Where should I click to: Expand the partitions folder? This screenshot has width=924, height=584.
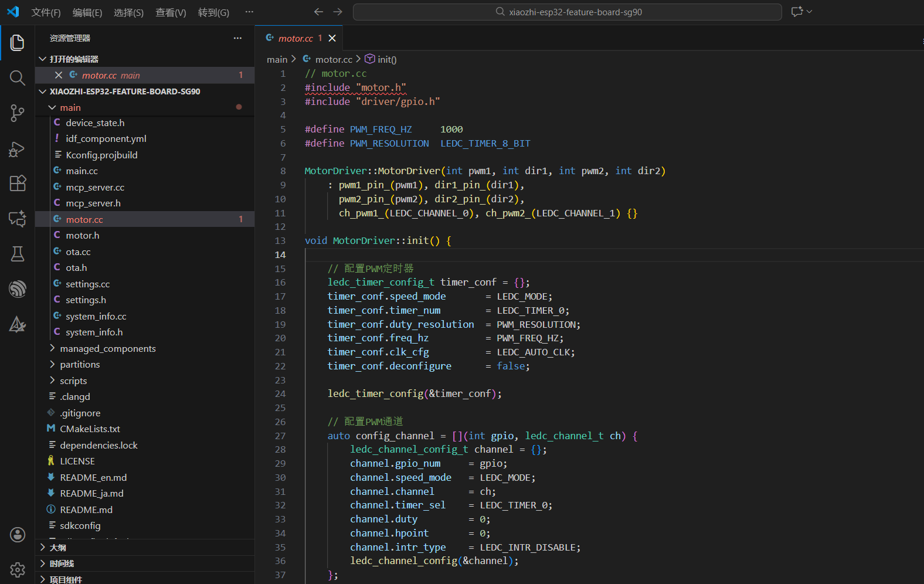[x=80, y=365]
